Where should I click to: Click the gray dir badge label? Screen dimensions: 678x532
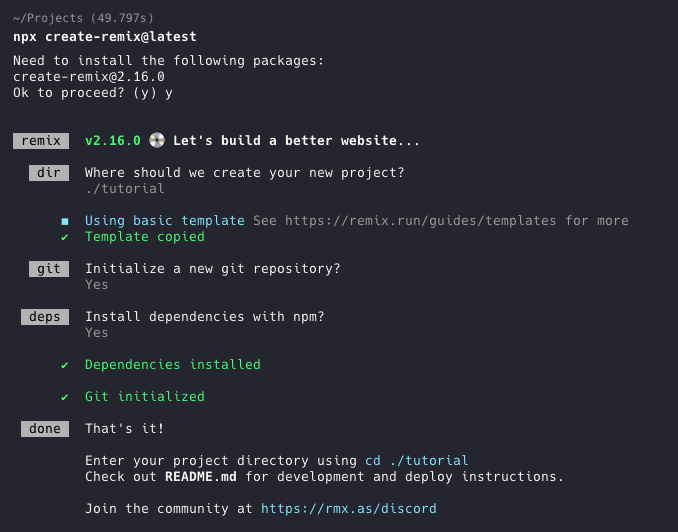coord(49,173)
